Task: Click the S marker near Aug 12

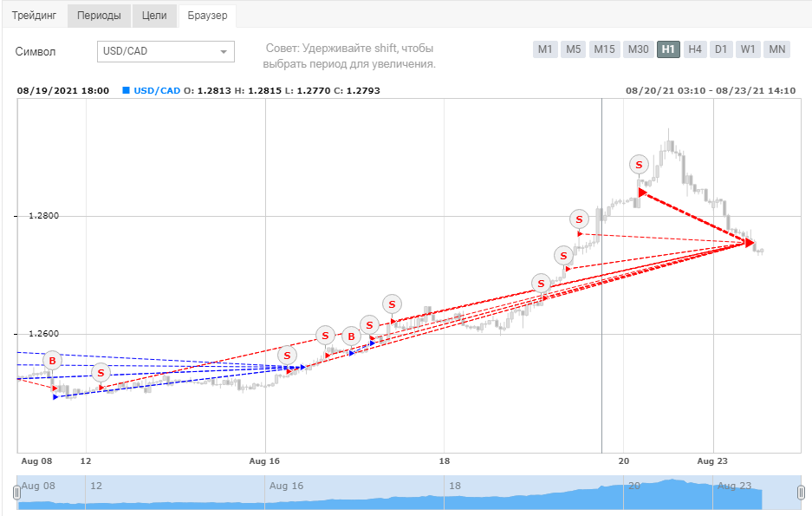Action: tap(101, 373)
